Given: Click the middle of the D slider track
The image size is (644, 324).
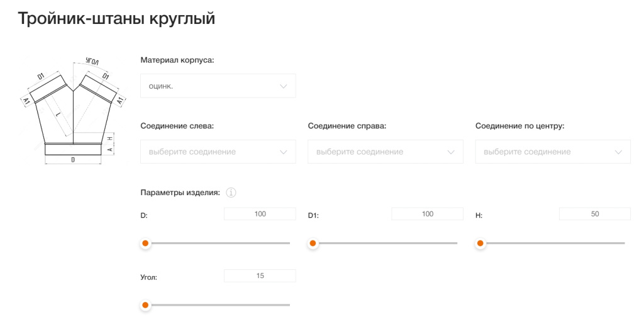Looking at the screenshot, I should coord(218,243).
